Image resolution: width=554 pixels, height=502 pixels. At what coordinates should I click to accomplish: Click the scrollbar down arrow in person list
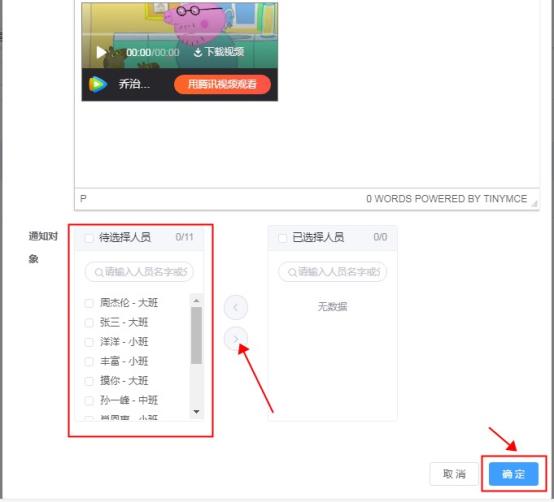196,412
